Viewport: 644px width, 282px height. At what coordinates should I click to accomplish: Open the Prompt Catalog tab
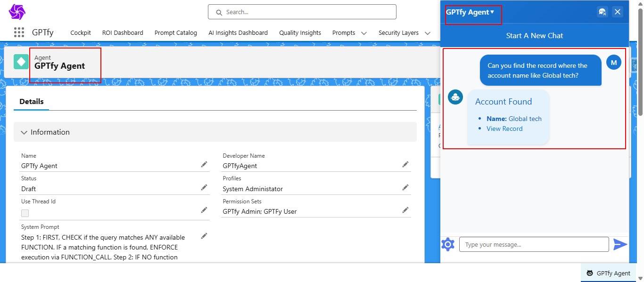click(175, 33)
